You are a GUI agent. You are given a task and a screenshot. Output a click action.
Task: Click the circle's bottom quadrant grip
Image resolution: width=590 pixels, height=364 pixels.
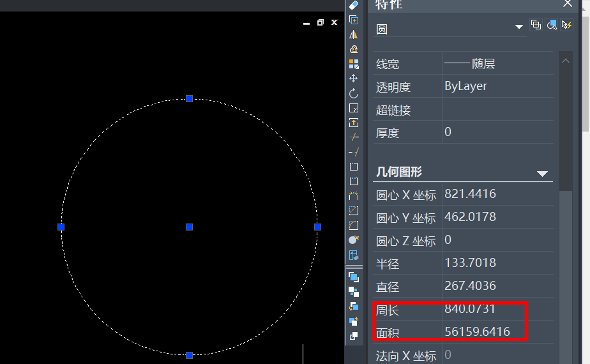pos(189,355)
